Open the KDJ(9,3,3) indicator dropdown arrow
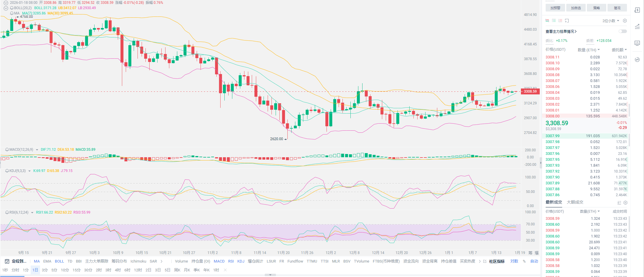Screen dimensions: 644x277 click(29, 171)
